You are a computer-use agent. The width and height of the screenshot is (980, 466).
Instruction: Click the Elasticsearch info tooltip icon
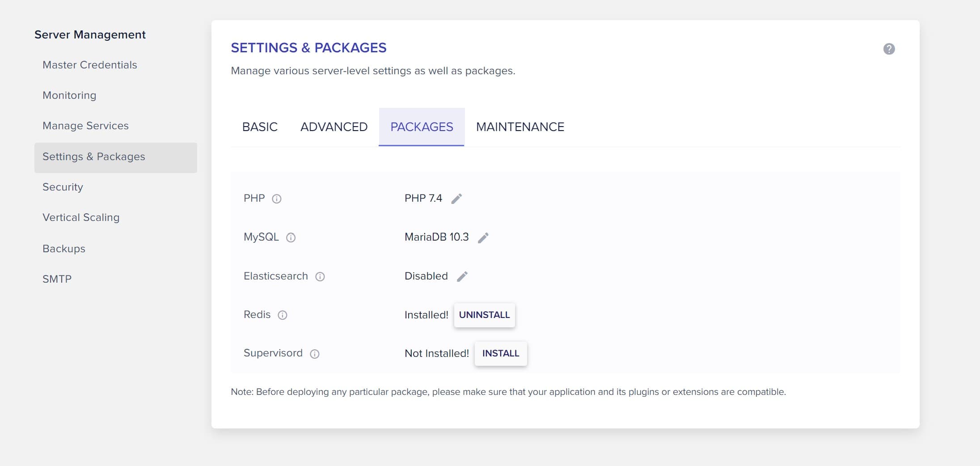pos(320,277)
